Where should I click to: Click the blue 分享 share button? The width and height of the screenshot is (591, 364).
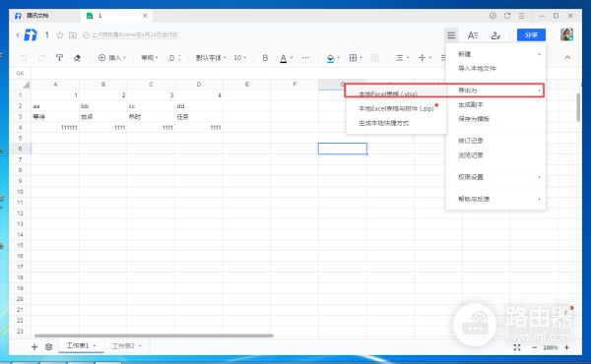(x=531, y=35)
